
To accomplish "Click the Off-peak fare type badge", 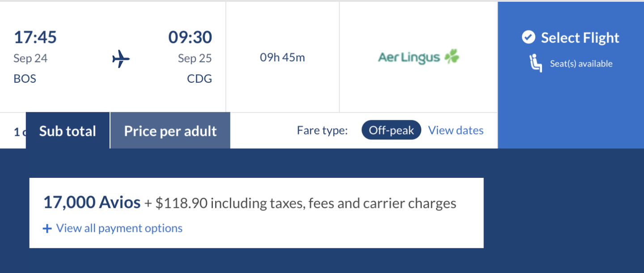I will (x=391, y=130).
